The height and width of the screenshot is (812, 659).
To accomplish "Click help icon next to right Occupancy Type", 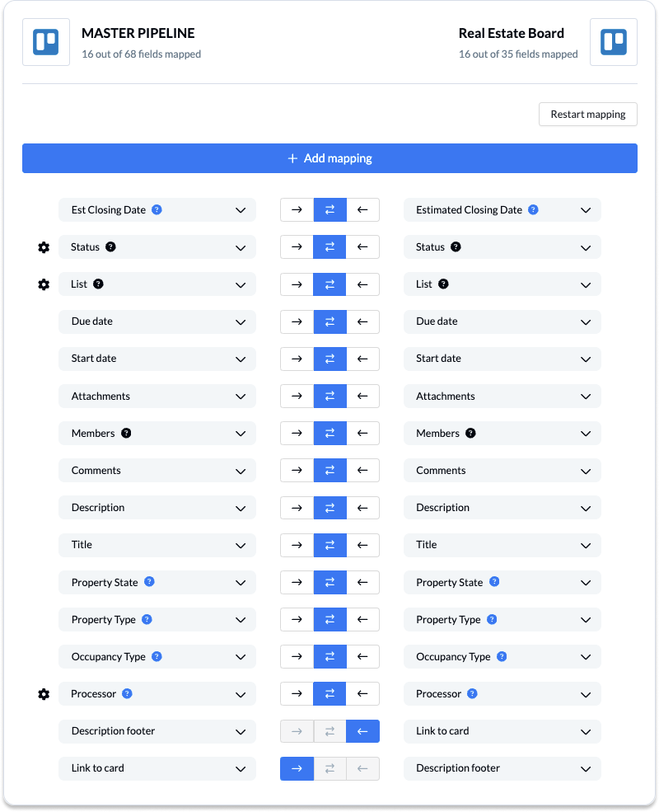I will (x=502, y=656).
